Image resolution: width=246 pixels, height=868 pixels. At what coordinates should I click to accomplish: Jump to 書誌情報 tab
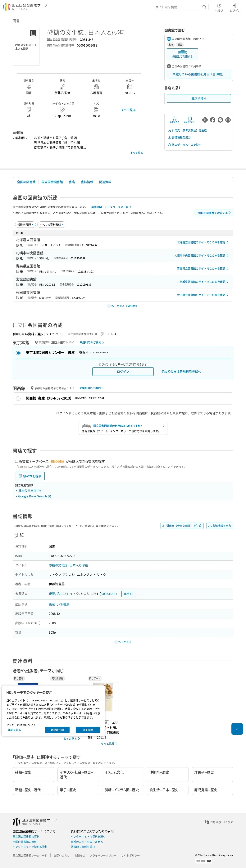coord(87,182)
